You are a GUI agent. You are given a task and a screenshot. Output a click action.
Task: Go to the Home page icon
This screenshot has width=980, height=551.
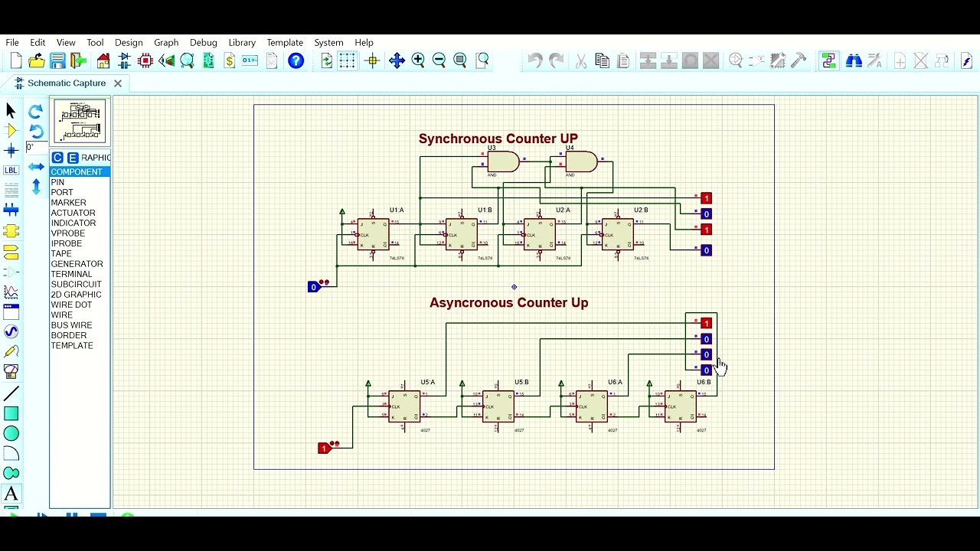[x=103, y=61]
